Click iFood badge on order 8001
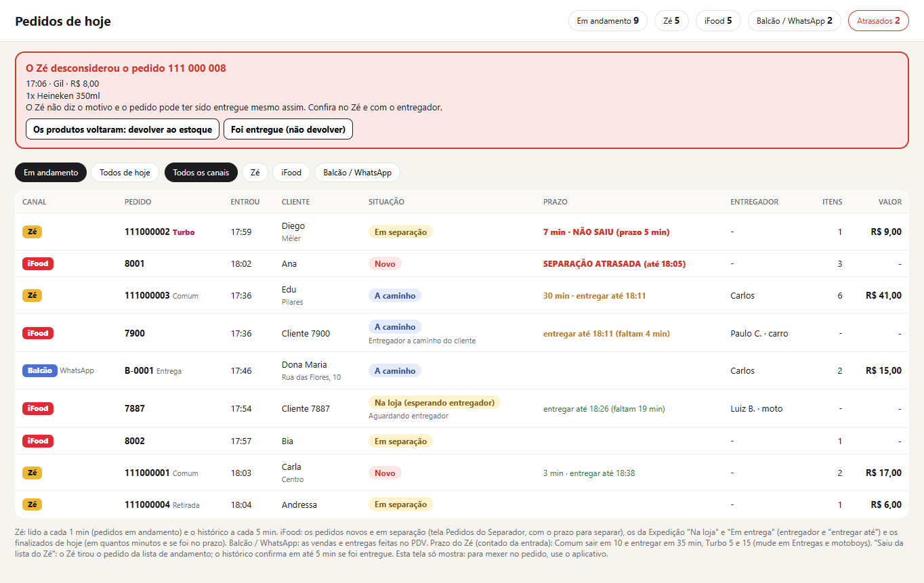Screen dimensions: 924x583 [x=38, y=263]
